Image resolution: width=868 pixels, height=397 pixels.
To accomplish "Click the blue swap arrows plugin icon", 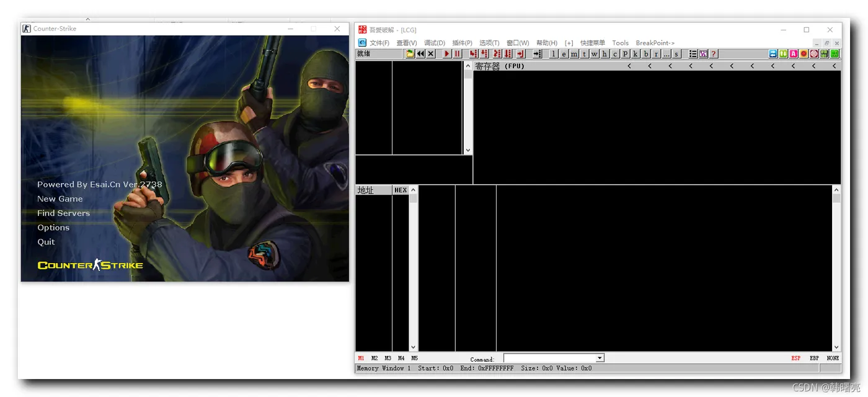I will tap(773, 54).
